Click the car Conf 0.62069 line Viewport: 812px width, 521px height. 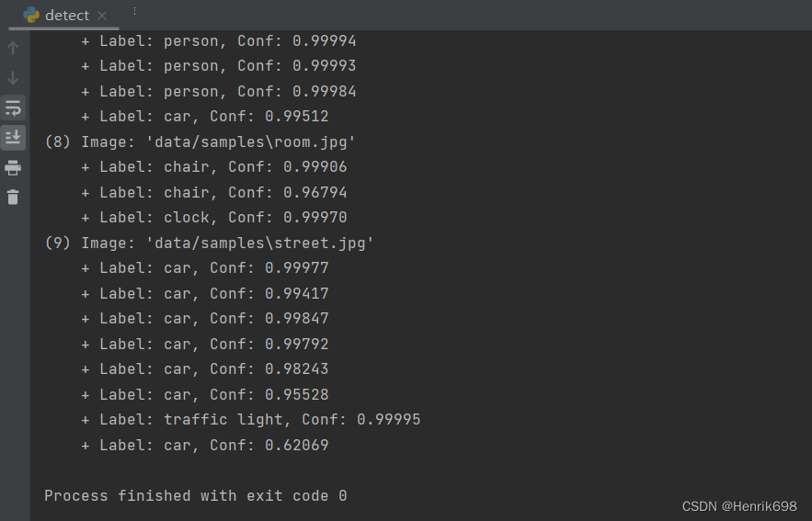pos(204,445)
